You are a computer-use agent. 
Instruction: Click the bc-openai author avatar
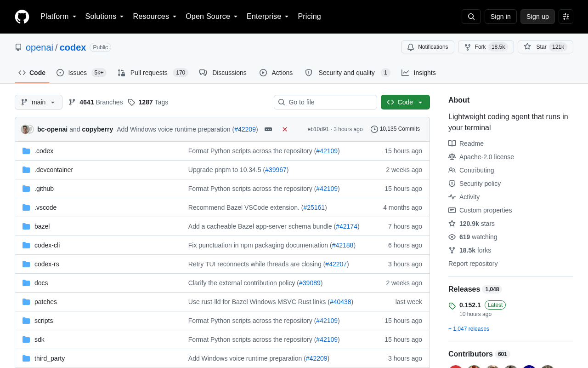pyautogui.click(x=25, y=129)
